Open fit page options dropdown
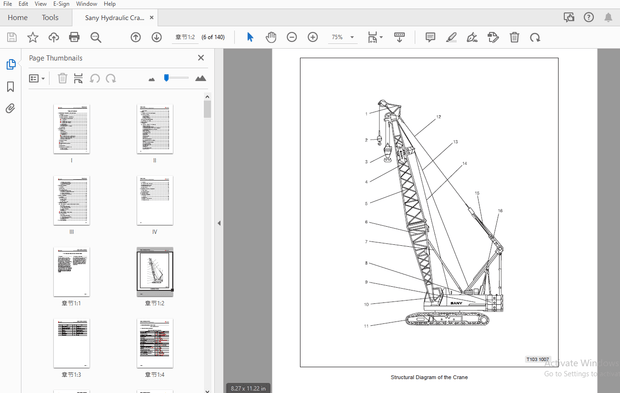This screenshot has width=620, height=393. (375, 37)
